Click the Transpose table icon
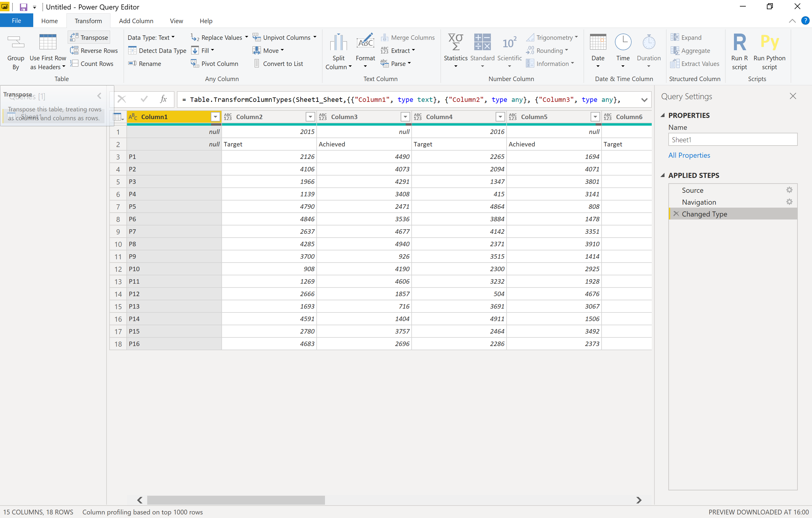The height and width of the screenshot is (518, 812). (74, 37)
